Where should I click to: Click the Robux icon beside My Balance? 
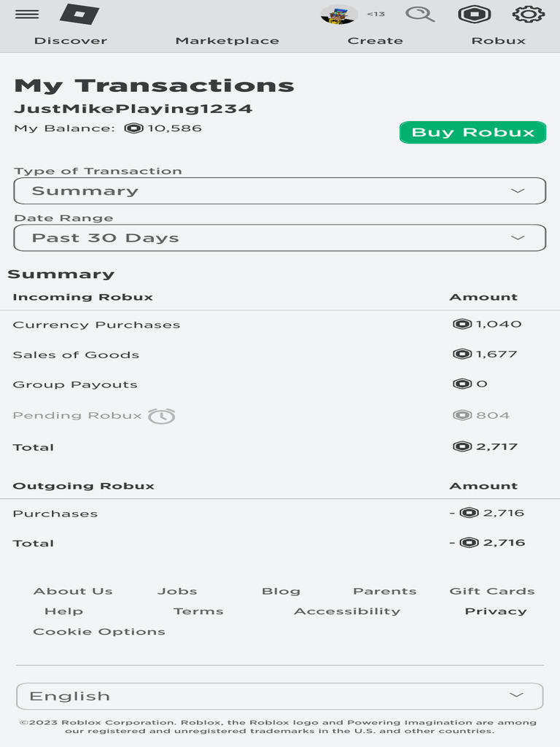pos(133,128)
